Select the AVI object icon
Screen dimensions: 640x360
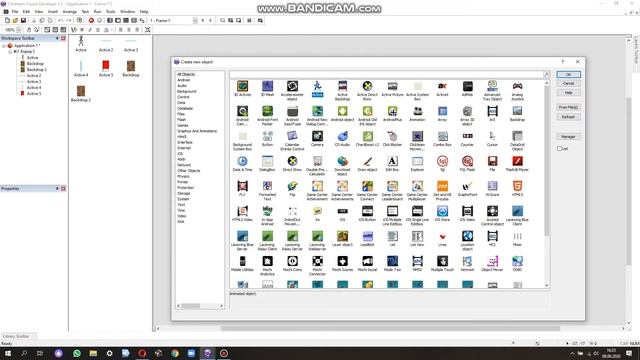492,111
